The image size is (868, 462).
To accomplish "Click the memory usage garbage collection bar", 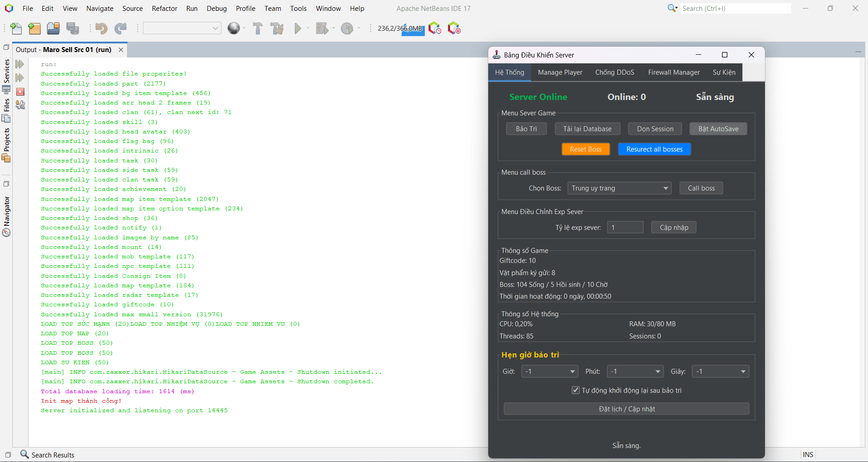I will coord(401,29).
